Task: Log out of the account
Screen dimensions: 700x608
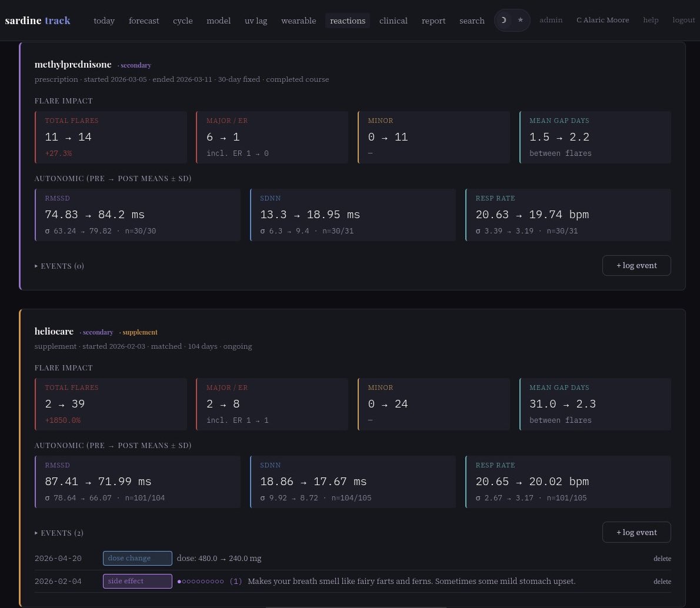Action: coord(684,20)
